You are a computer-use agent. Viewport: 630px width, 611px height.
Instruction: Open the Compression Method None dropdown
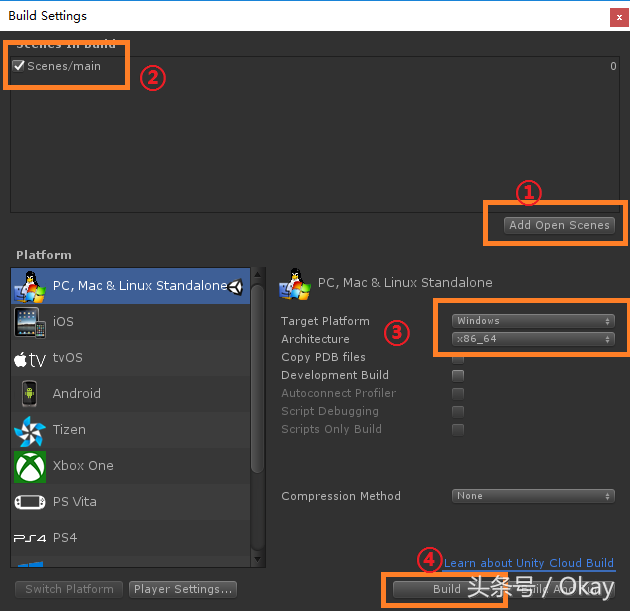pos(533,496)
